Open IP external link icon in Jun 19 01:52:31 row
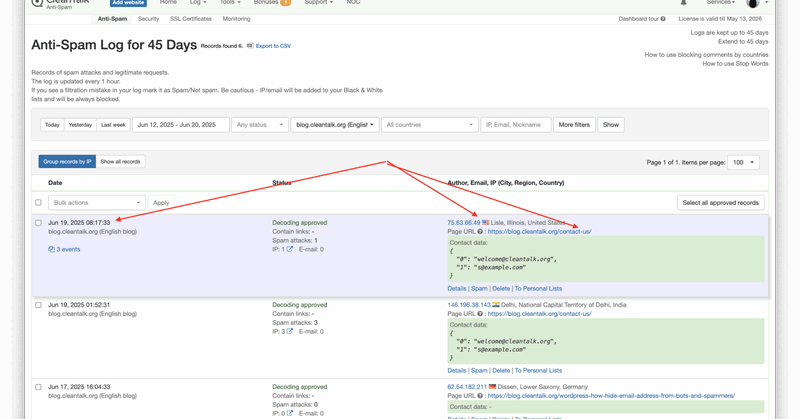The image size is (800, 419). tap(290, 331)
